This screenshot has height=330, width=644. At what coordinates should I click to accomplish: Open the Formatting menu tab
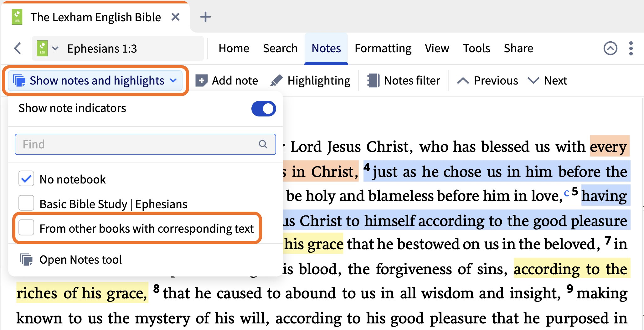coord(383,49)
